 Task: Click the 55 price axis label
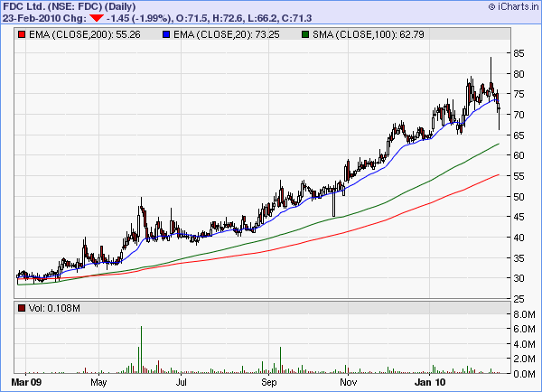coord(519,176)
